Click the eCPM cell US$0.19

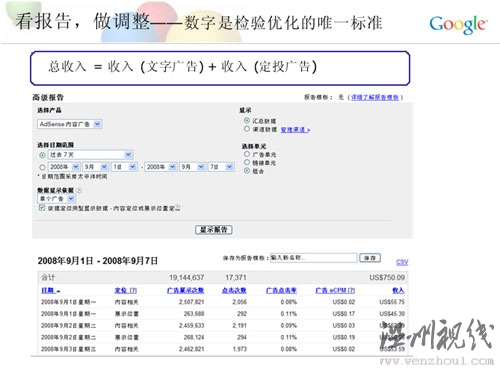click(x=344, y=337)
